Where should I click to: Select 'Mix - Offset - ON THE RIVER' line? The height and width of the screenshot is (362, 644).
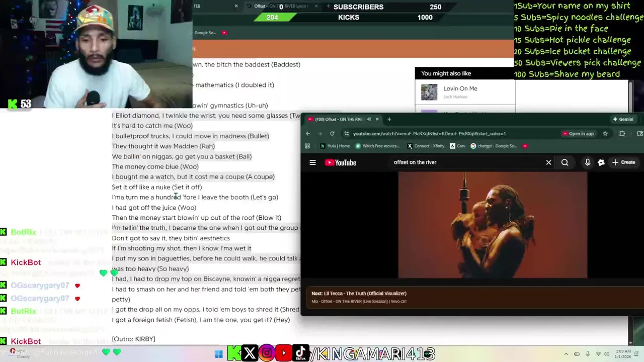pos(359,302)
